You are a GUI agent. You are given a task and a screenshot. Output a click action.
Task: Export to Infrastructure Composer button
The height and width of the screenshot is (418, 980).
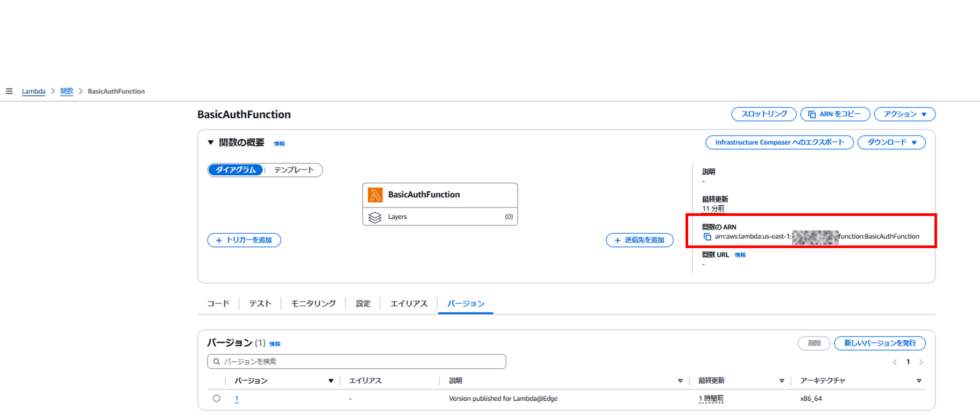tap(779, 142)
